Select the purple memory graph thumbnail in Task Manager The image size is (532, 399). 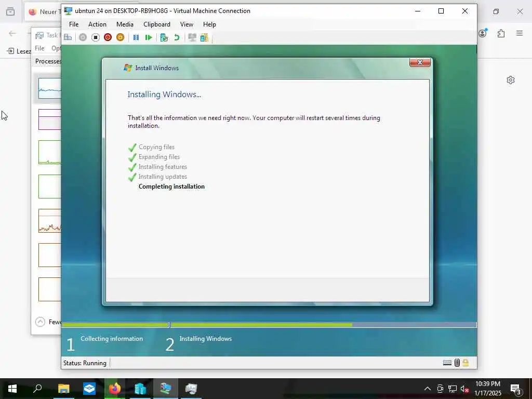pos(49,119)
